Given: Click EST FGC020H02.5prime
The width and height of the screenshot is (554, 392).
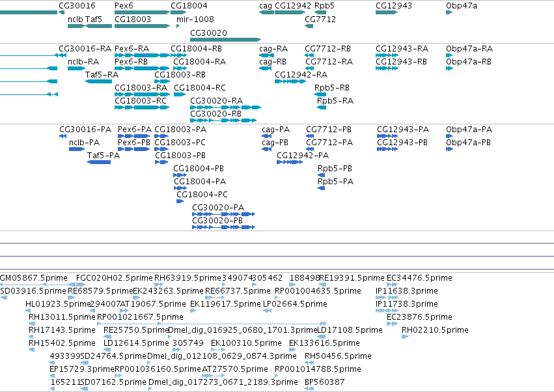Looking at the screenshot, I should click(x=115, y=278).
